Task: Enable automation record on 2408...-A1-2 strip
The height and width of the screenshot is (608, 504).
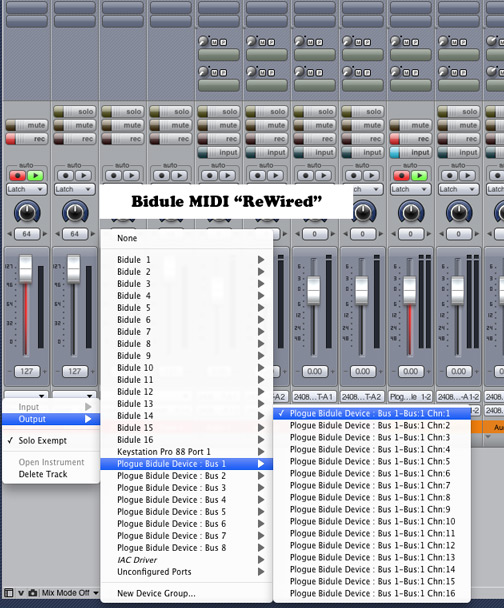Action: point(449,176)
